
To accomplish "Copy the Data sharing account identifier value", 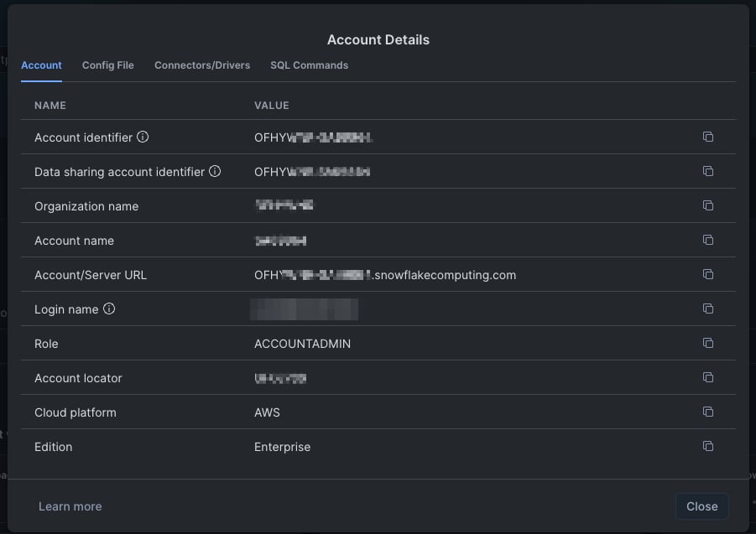I will pyautogui.click(x=708, y=171).
